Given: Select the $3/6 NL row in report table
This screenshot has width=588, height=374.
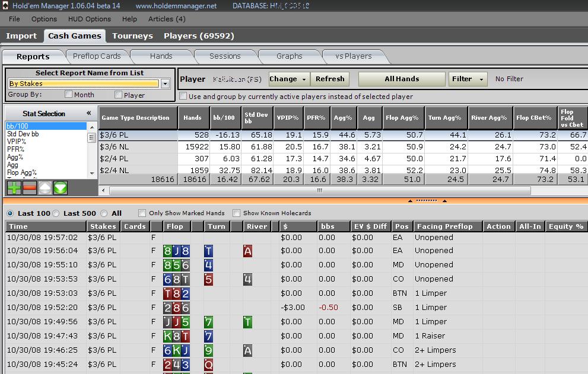Looking at the screenshot, I should (x=343, y=146).
